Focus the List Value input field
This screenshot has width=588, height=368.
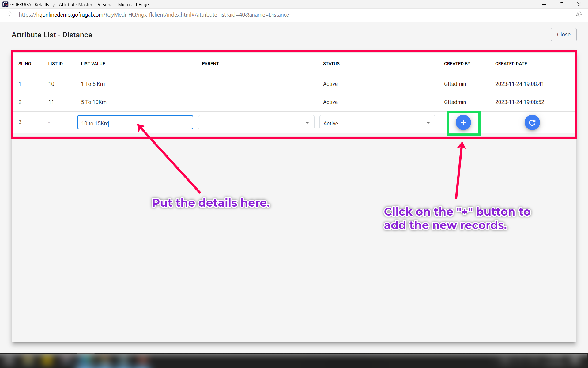click(135, 123)
